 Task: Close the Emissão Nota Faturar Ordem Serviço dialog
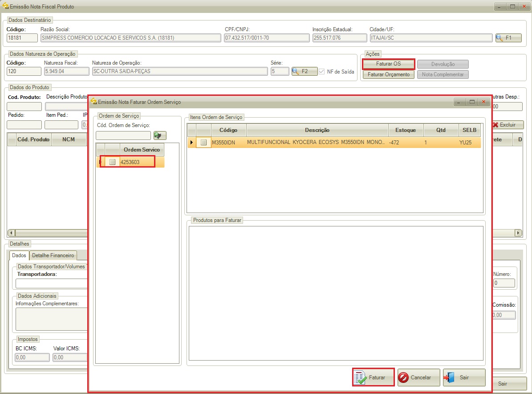click(x=484, y=102)
